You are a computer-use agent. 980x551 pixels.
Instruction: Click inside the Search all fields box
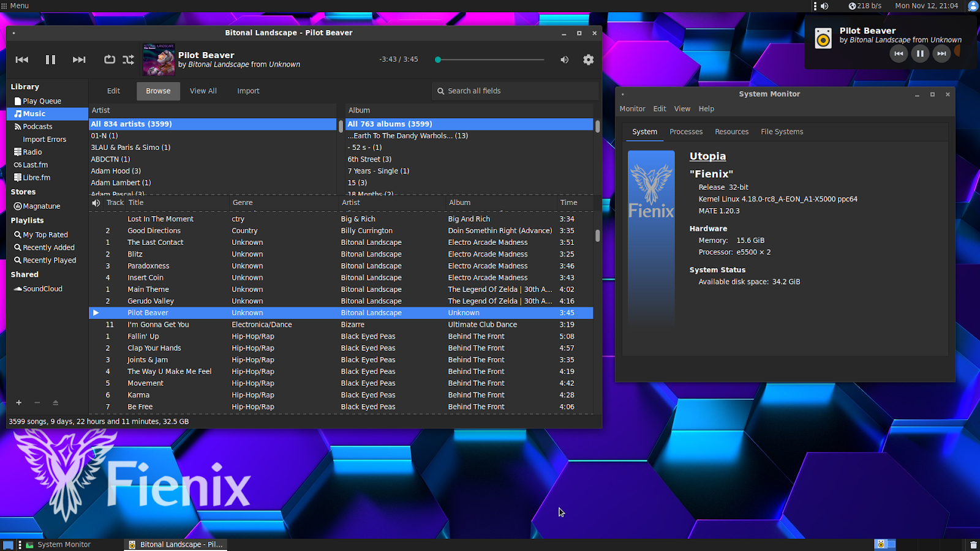(x=514, y=91)
